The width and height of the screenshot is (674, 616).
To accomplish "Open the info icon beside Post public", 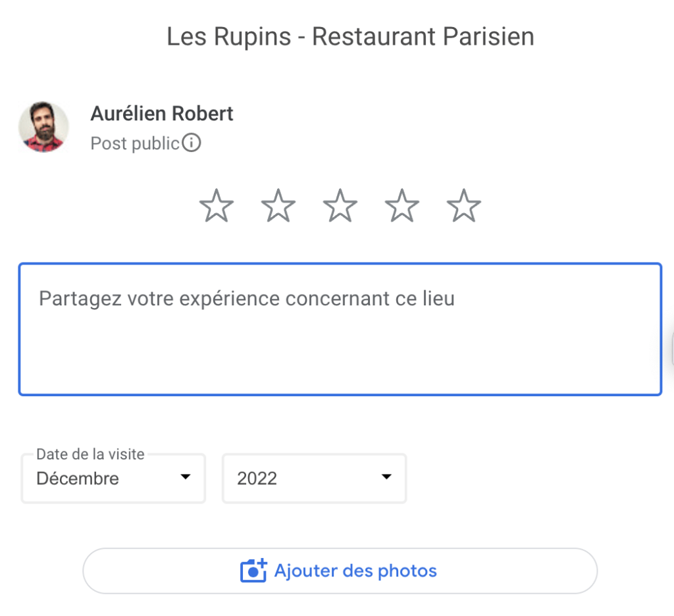I will point(192,143).
